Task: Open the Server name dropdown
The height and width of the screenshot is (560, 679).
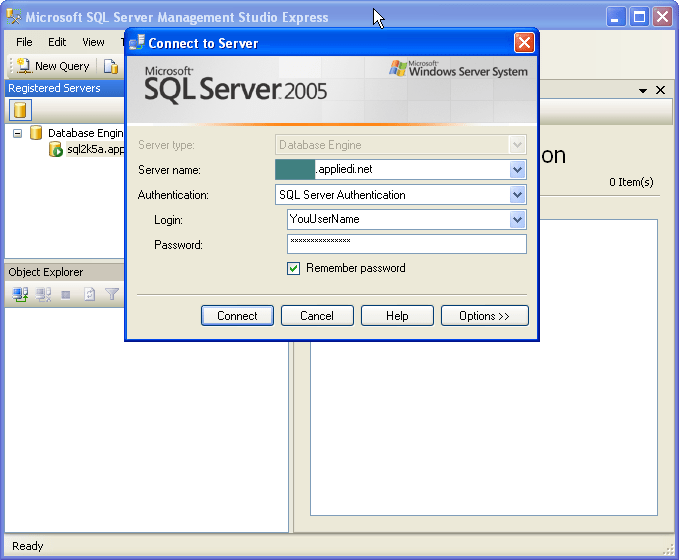Action: click(517, 170)
